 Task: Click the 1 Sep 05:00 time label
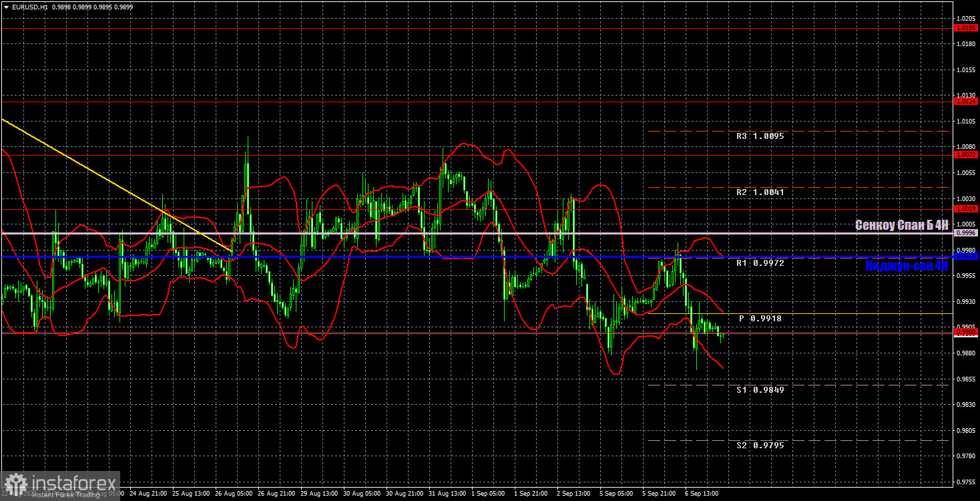click(489, 494)
